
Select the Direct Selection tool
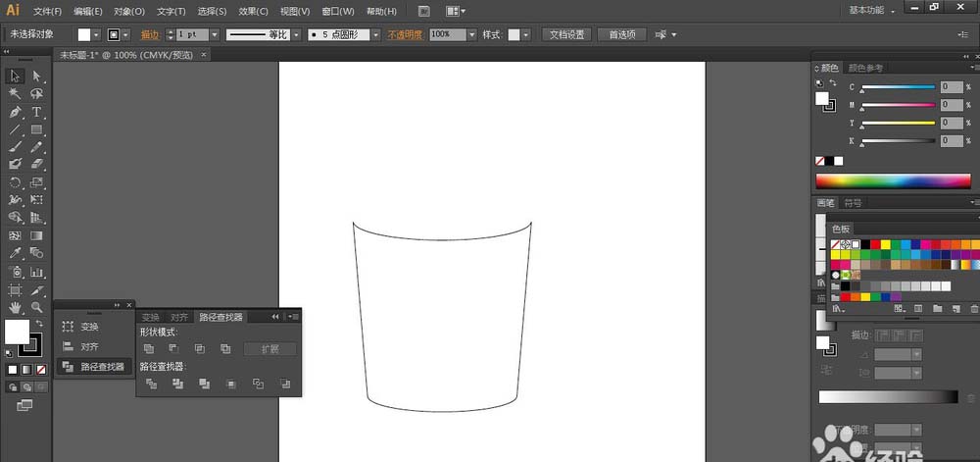pyautogui.click(x=37, y=77)
